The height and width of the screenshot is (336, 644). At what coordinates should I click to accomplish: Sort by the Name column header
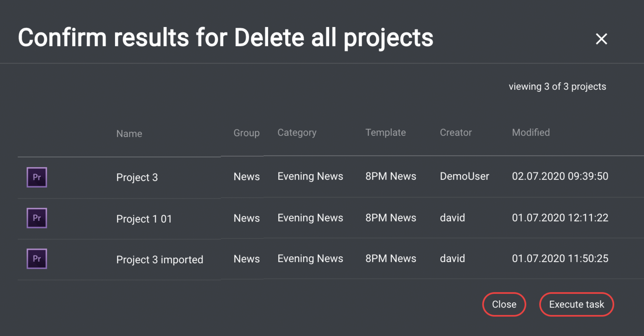coord(129,134)
